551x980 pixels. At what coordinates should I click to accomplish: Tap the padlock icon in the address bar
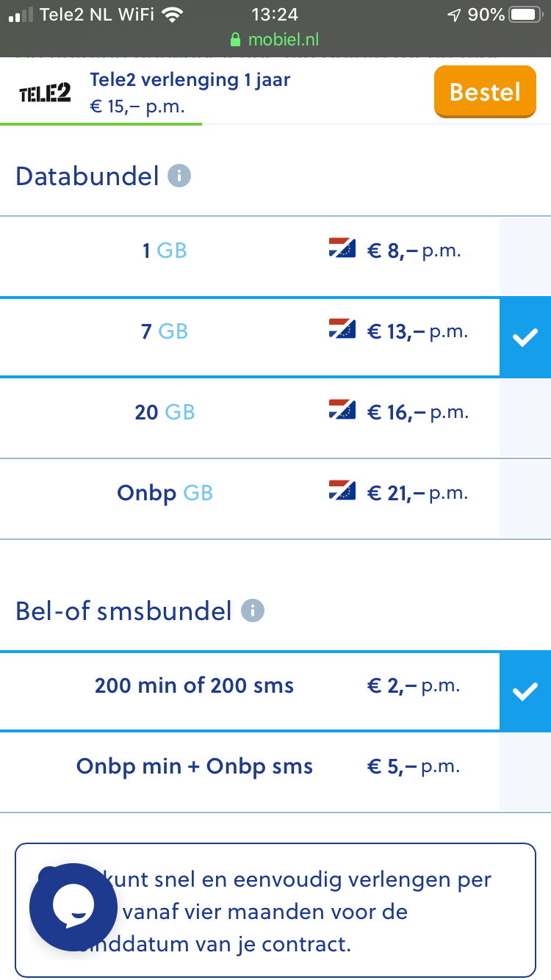(235, 40)
